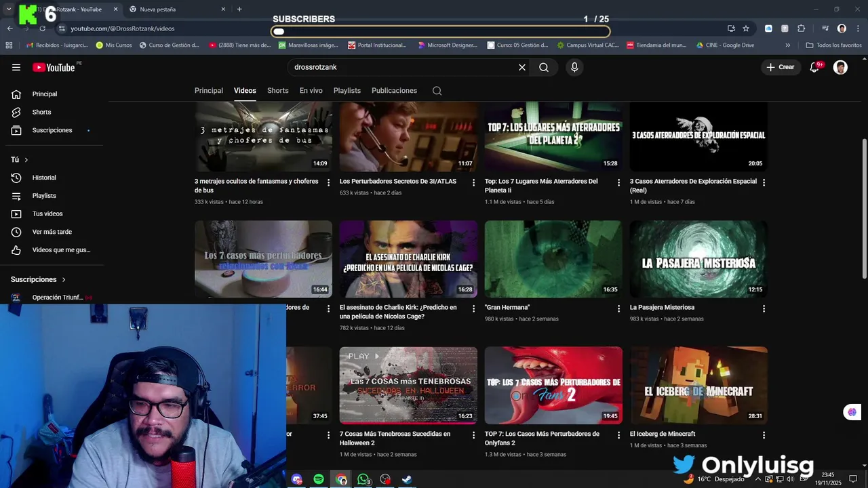The height and width of the screenshot is (488, 868).
Task: Open Videos que me gustan sidebar entry
Action: [x=54, y=250]
